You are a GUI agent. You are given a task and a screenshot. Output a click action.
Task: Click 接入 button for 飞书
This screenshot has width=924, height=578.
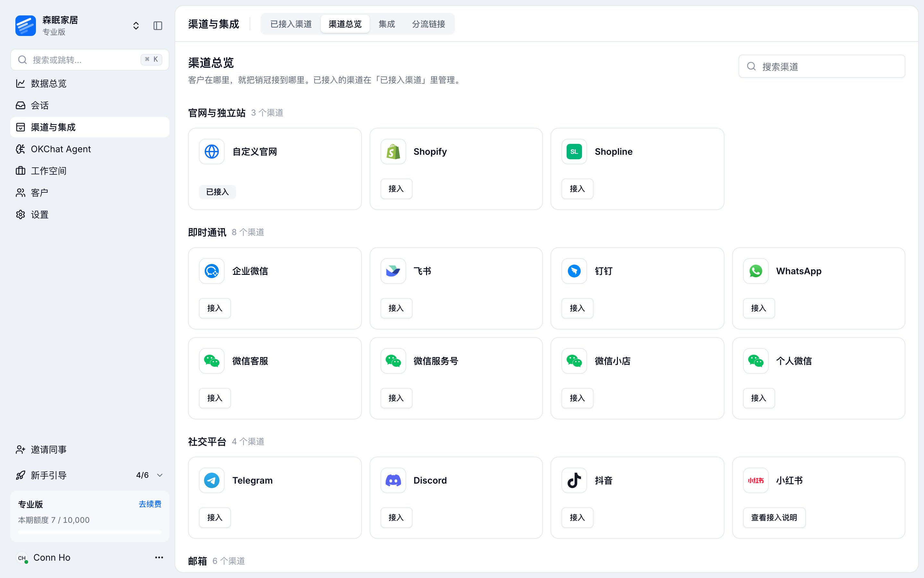pyautogui.click(x=396, y=308)
